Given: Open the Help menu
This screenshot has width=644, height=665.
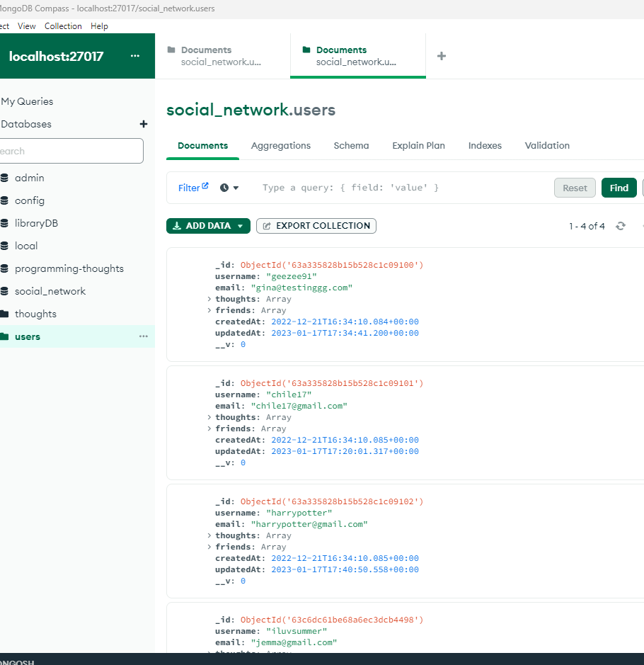Looking at the screenshot, I should point(99,26).
